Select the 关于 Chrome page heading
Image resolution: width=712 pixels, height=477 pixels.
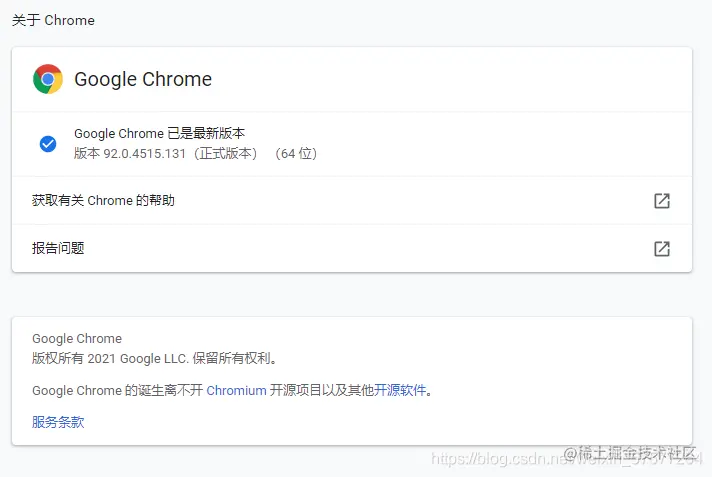(x=53, y=20)
